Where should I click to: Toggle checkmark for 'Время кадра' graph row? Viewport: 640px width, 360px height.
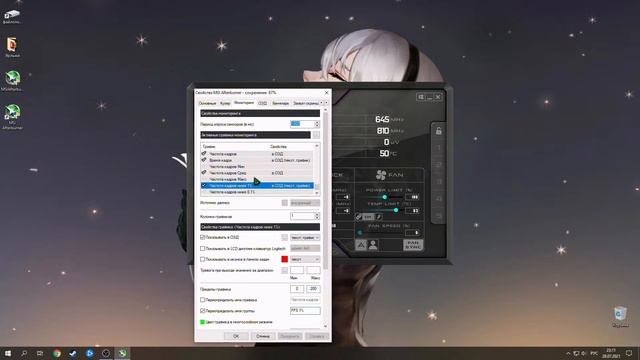pyautogui.click(x=204, y=160)
